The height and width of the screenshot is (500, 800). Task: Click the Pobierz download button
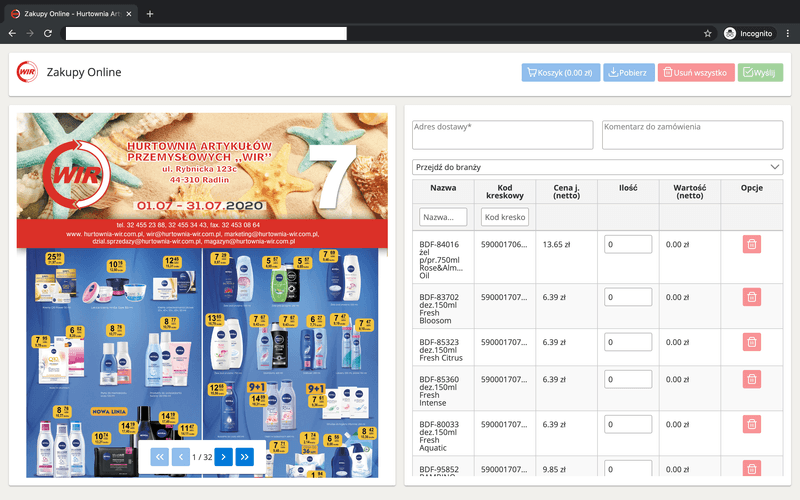pyautogui.click(x=629, y=72)
